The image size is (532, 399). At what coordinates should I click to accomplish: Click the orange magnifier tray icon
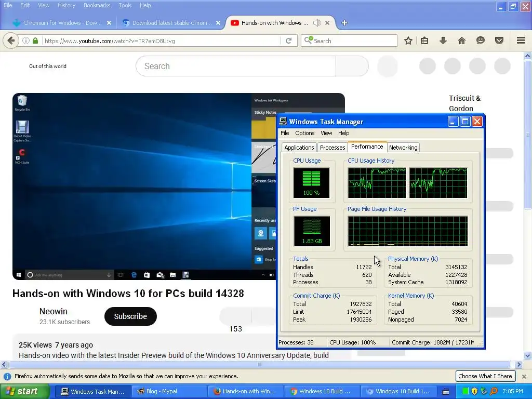[x=494, y=392]
